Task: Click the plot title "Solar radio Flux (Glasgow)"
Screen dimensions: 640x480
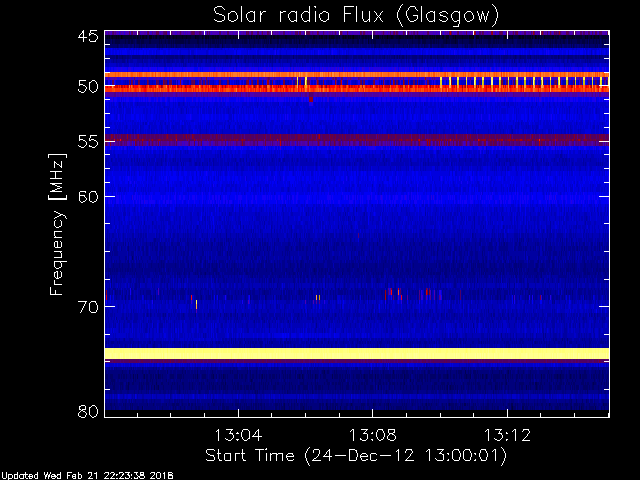Action: [356, 16]
